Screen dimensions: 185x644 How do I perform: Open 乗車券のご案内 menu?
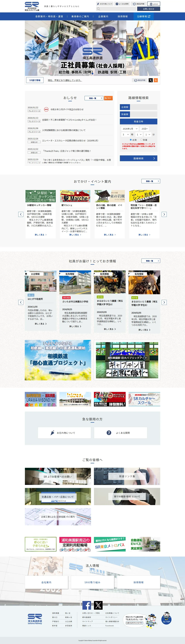coord(80,16)
